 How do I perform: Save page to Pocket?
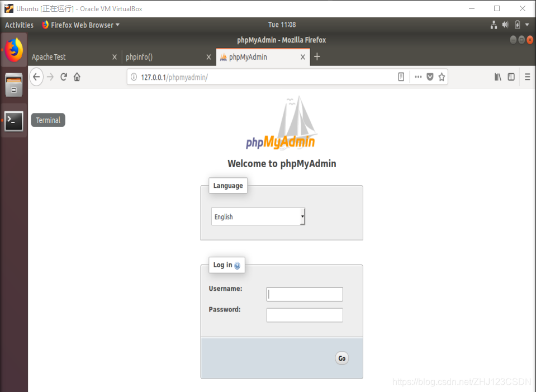(x=430, y=77)
